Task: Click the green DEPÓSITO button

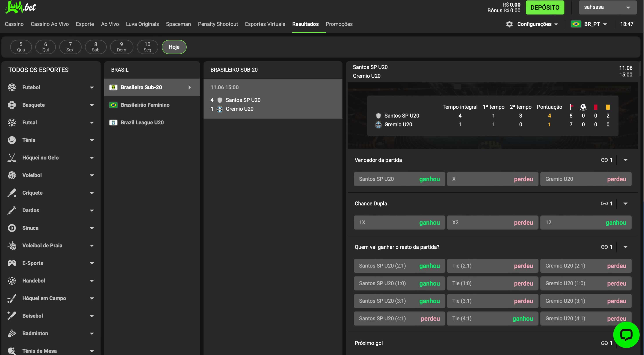Action: point(545,7)
